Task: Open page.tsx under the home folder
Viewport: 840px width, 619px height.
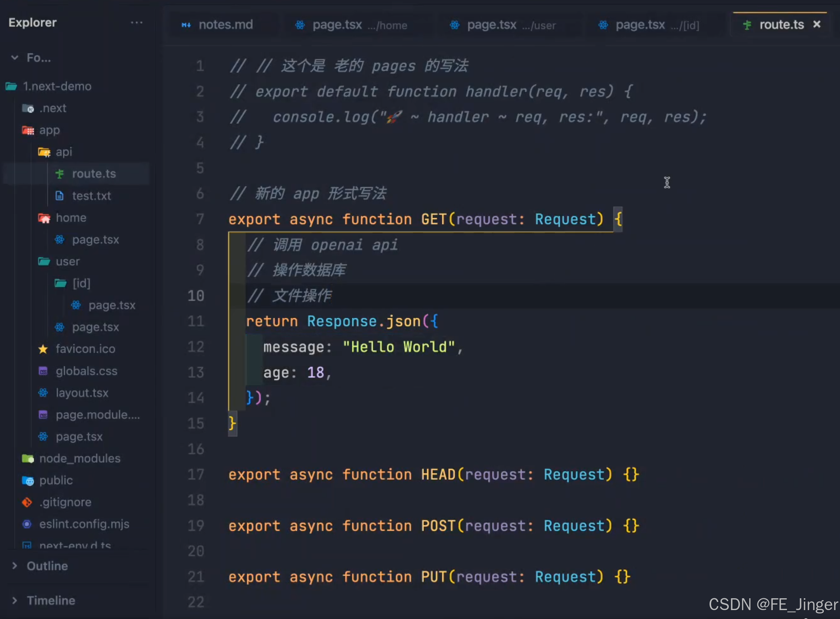Action: (95, 239)
